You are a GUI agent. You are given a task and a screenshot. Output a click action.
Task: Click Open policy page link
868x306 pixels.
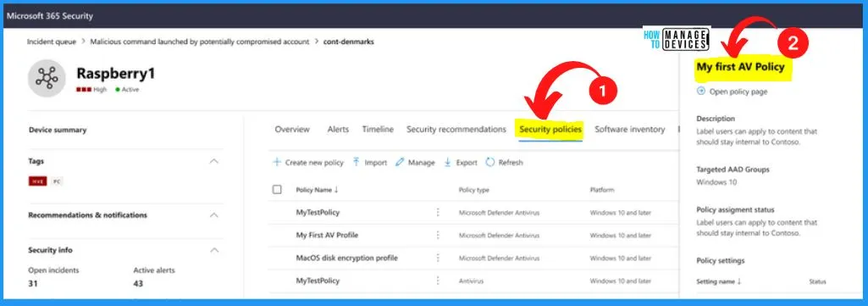tap(738, 92)
